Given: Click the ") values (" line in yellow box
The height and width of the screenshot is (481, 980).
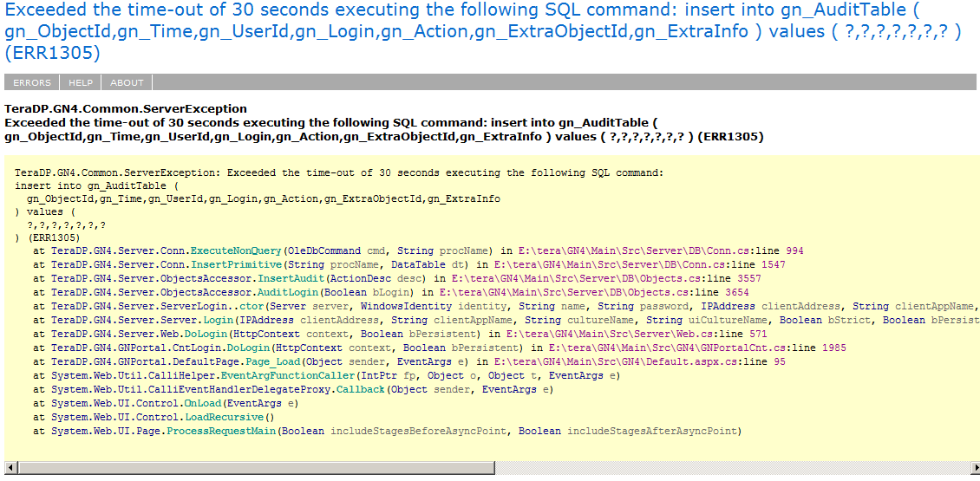Looking at the screenshot, I should (x=44, y=211).
